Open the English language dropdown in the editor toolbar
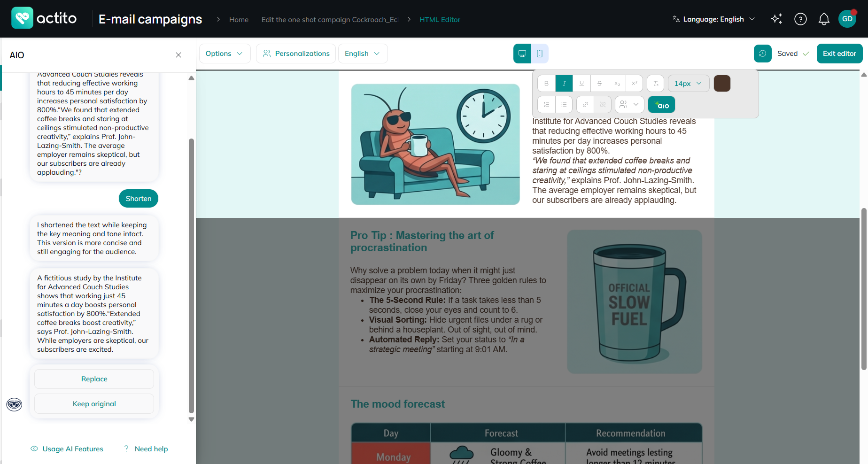Image resolution: width=868 pixels, height=464 pixels. tap(363, 54)
